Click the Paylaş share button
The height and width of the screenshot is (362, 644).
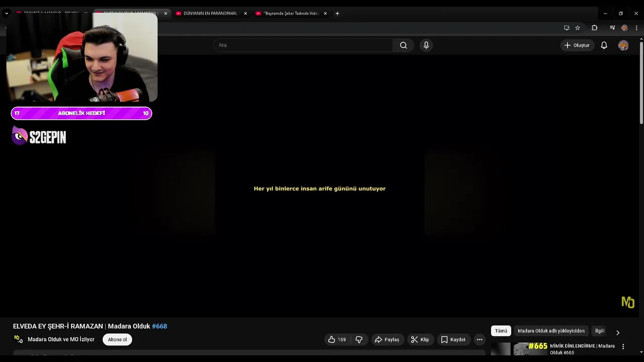387,339
